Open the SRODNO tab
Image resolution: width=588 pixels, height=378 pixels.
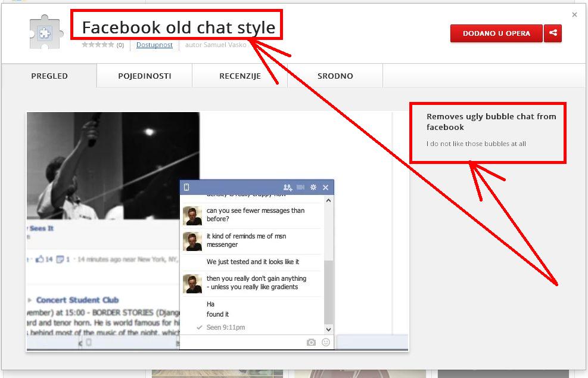click(335, 76)
